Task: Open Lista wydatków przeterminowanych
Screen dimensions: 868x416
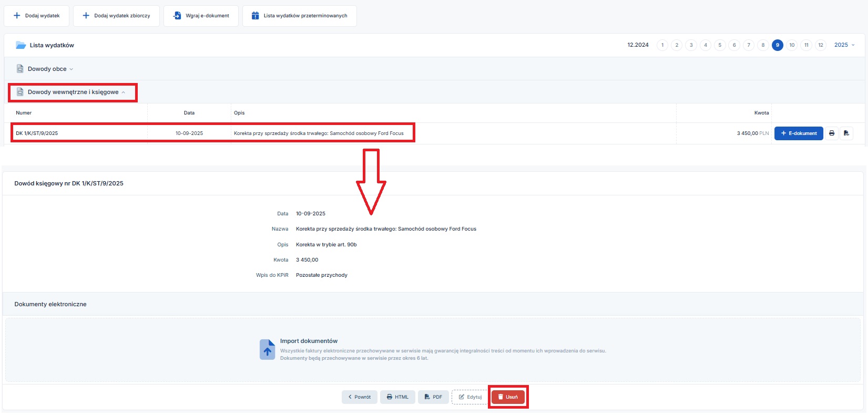Action: pyautogui.click(x=299, y=16)
